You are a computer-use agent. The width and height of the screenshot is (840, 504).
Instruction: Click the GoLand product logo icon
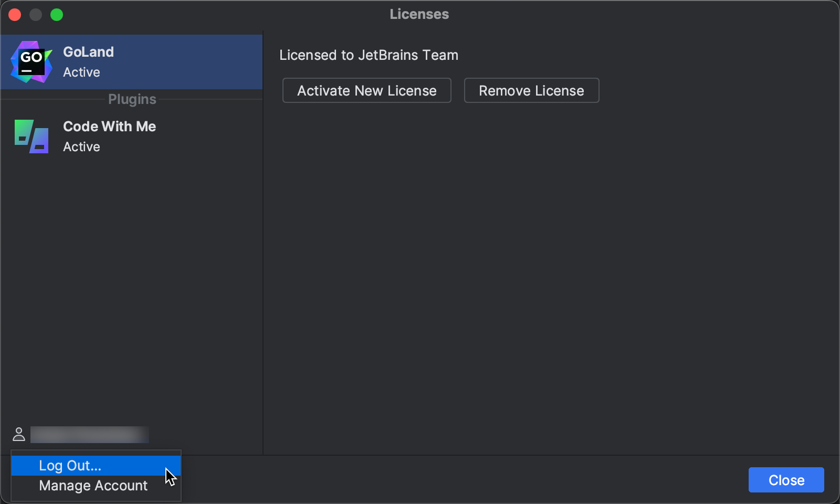pos(31,62)
